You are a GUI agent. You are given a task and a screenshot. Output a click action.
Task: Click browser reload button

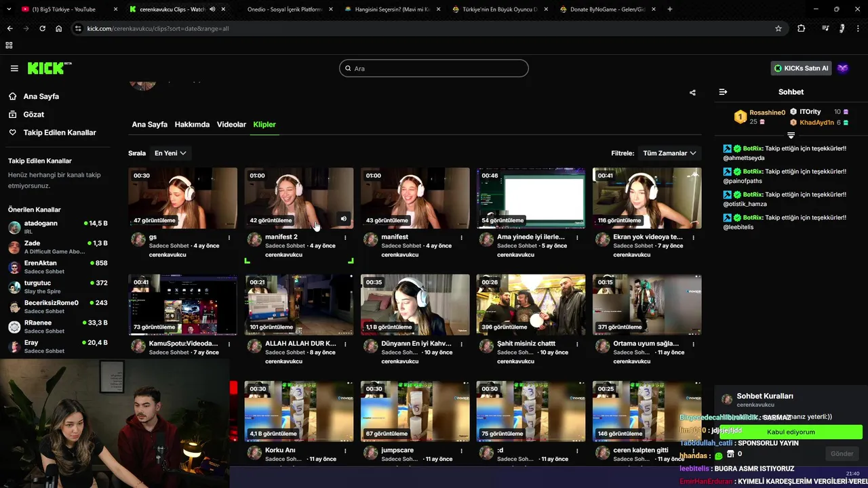coord(42,28)
